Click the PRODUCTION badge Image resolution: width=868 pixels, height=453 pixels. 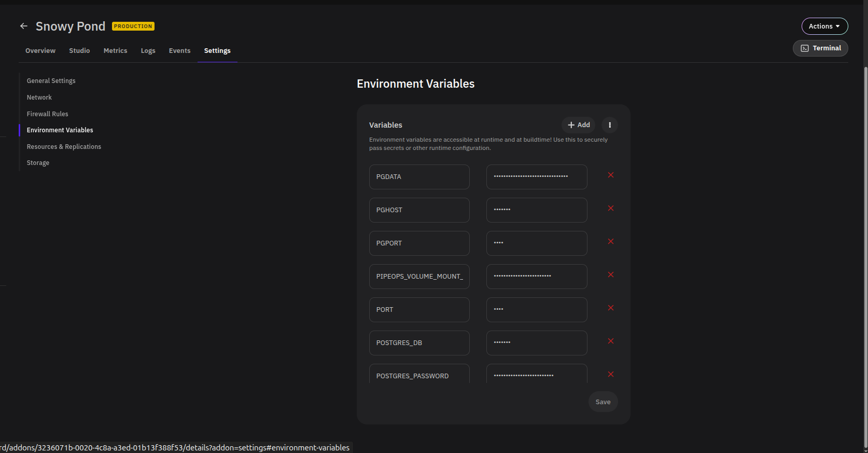point(133,26)
